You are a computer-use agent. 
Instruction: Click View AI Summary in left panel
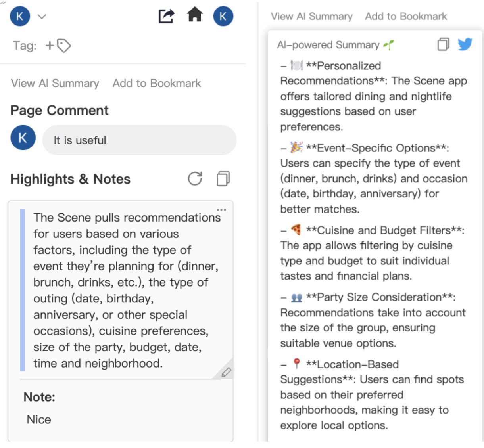55,83
